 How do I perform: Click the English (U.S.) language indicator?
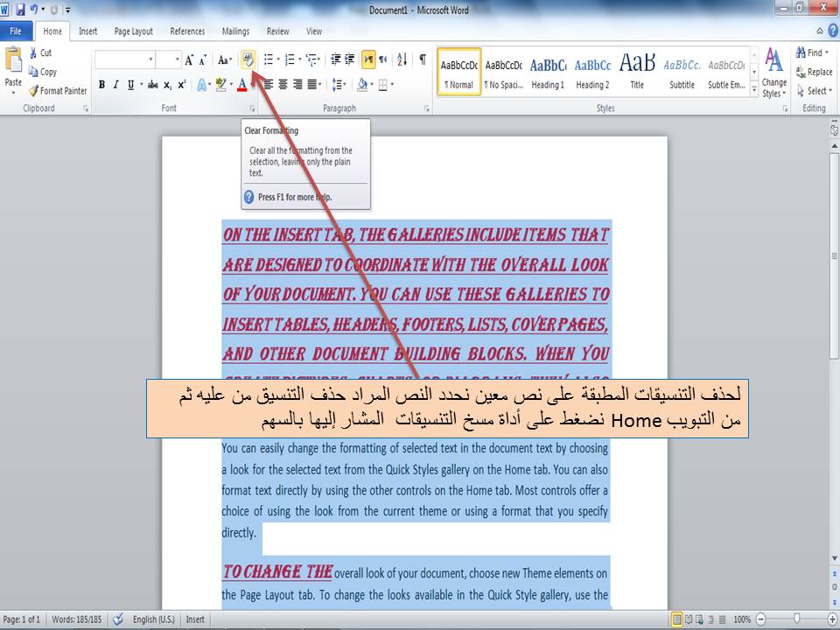pyautogui.click(x=154, y=619)
